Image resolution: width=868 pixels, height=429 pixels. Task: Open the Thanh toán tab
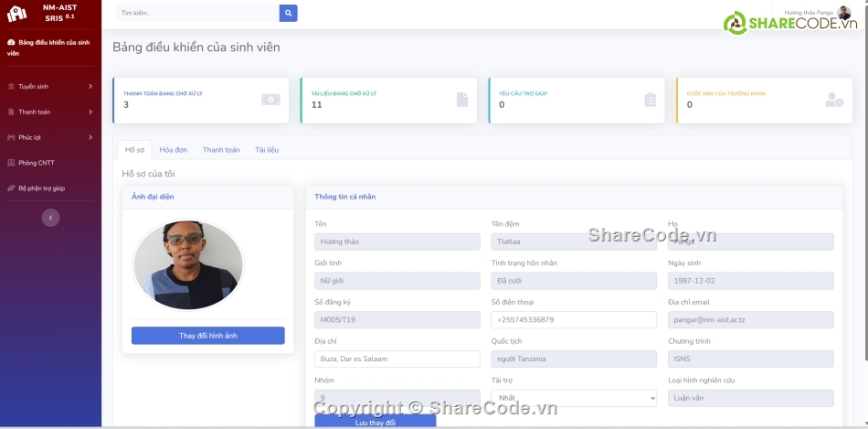point(221,149)
